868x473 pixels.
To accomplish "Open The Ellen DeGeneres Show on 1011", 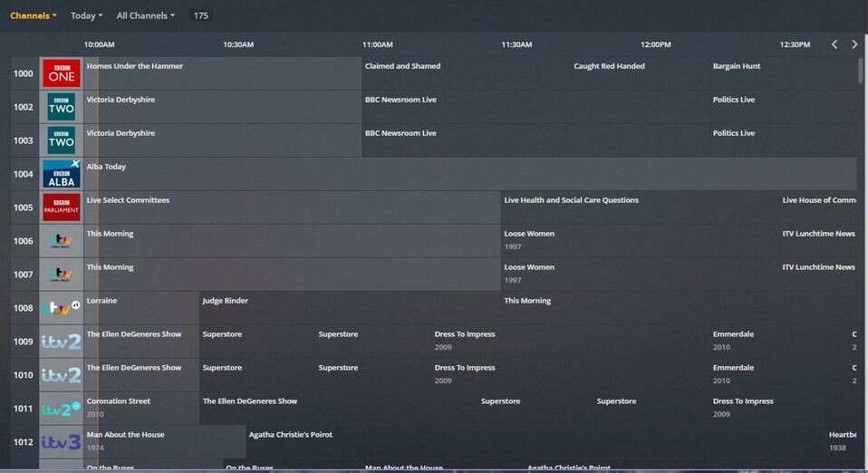I will (x=339, y=408).
